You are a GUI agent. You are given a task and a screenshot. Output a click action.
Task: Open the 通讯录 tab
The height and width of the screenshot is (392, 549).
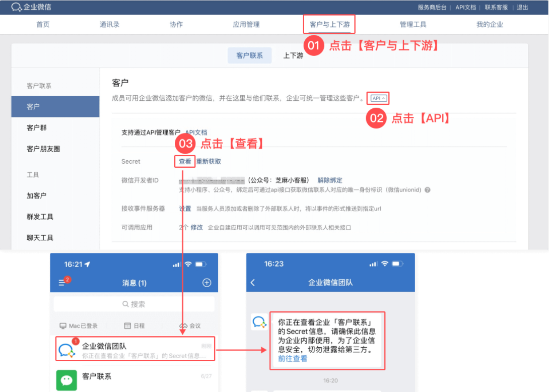click(110, 25)
